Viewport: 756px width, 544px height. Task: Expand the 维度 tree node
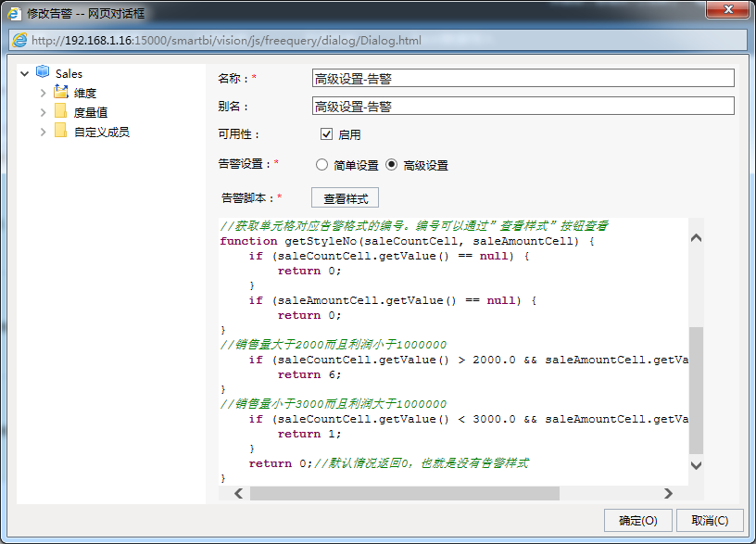click(43, 93)
